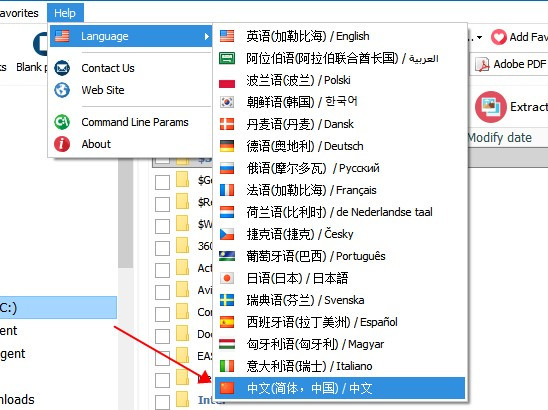Select Command Line Params entry
This screenshot has width=548, height=410.
coord(135,122)
